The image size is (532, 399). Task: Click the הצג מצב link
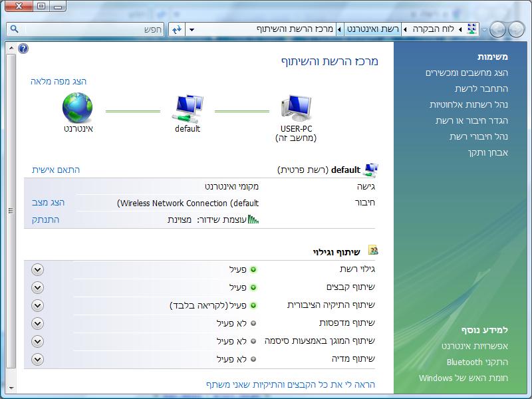[x=48, y=203]
